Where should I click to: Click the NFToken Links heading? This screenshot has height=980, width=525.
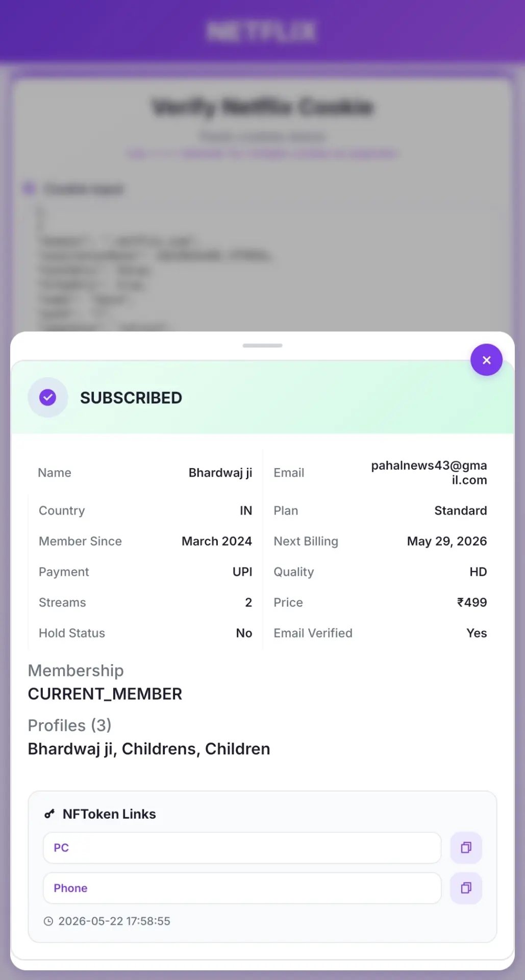point(109,814)
